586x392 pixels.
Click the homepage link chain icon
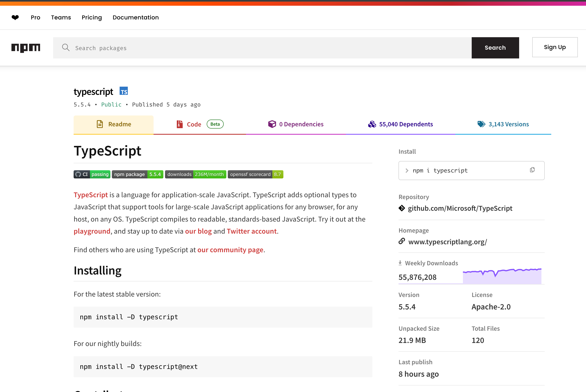[402, 241]
